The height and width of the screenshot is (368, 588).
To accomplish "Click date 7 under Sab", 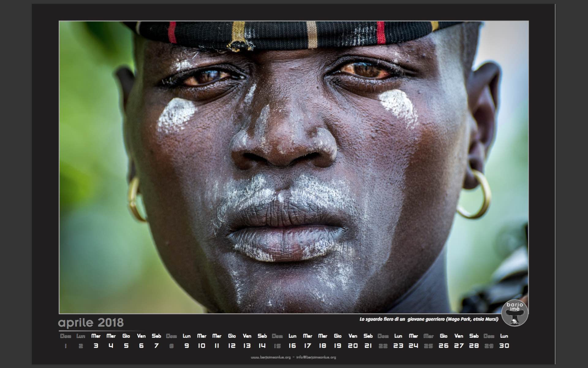I will [156, 346].
